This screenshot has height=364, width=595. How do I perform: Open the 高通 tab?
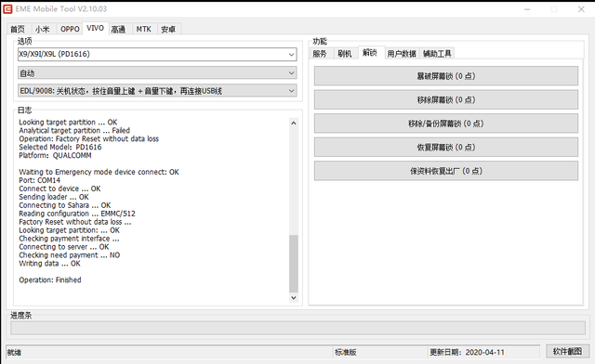[118, 29]
